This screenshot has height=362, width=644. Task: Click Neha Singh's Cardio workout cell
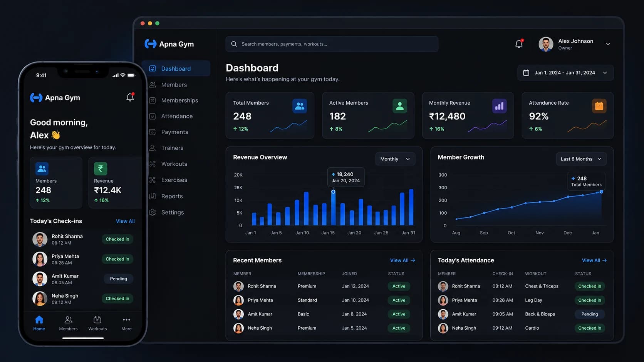(x=532, y=328)
